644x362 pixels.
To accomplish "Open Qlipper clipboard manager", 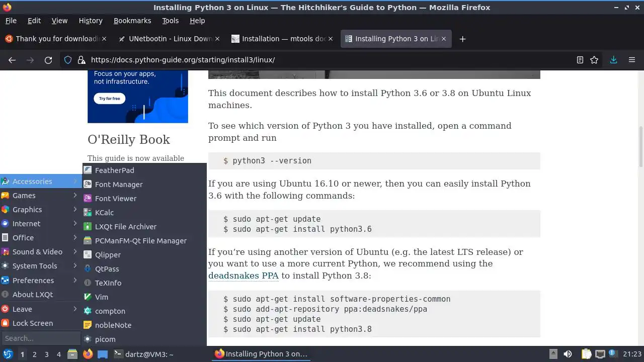I will (144, 254).
